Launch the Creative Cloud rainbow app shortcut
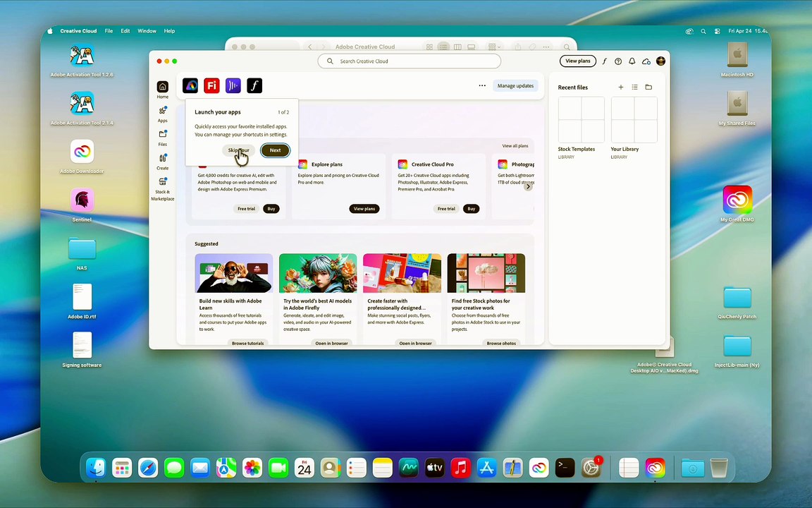The width and height of the screenshot is (812, 508). coord(190,85)
